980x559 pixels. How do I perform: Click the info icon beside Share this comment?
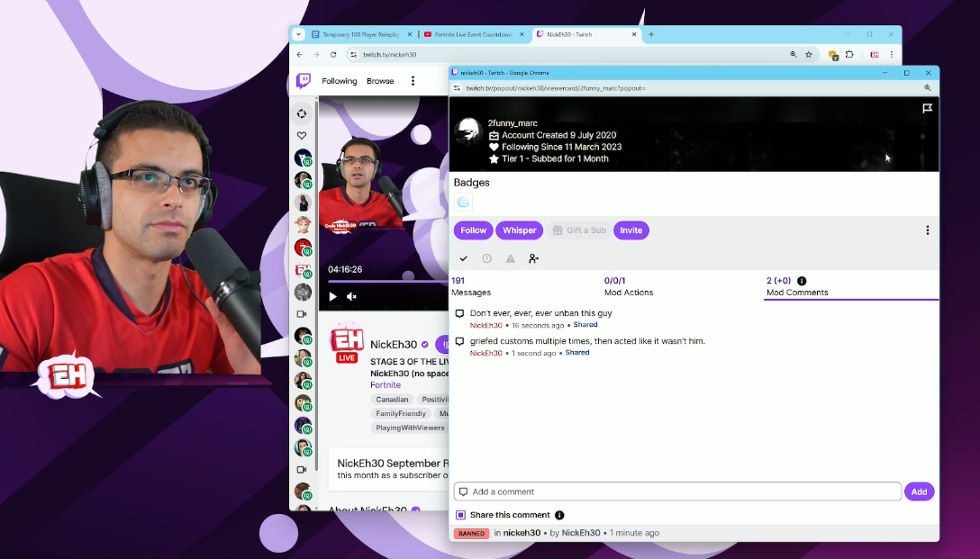(x=559, y=515)
